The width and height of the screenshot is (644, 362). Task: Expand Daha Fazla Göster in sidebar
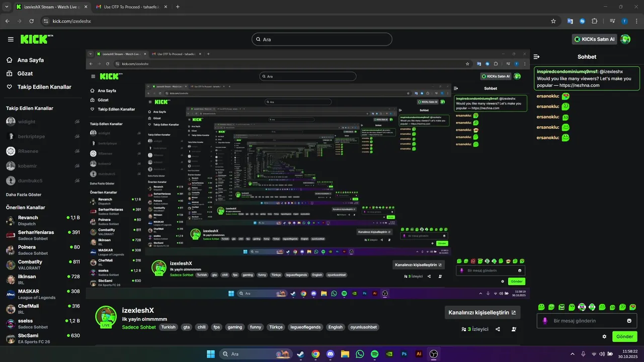point(24,195)
